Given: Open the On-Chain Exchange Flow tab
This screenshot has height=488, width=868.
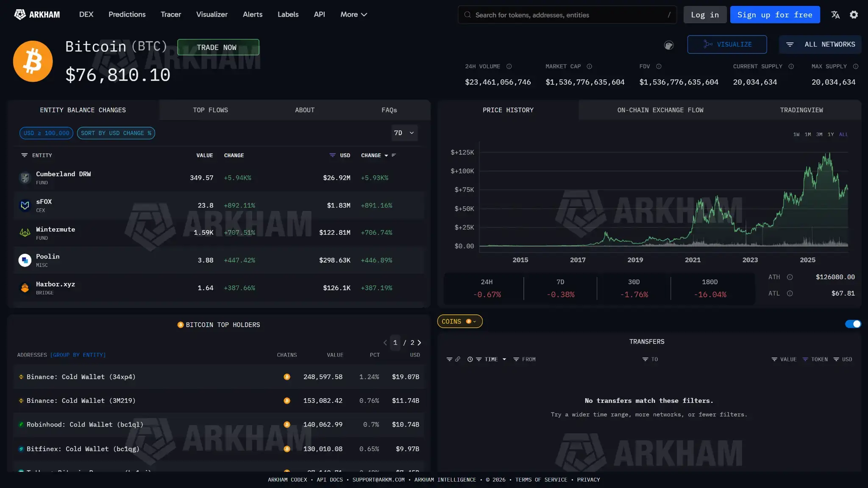Looking at the screenshot, I should pos(660,110).
